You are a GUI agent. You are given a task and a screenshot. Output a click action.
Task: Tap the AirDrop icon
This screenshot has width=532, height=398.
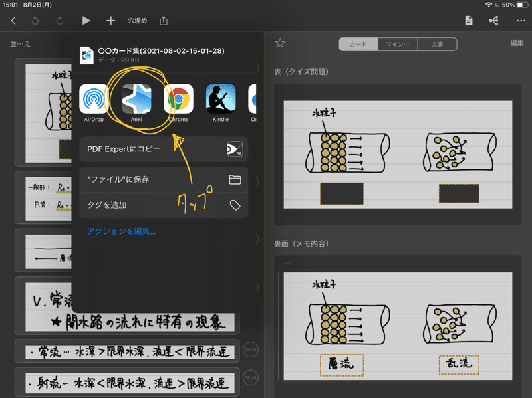tap(93, 101)
